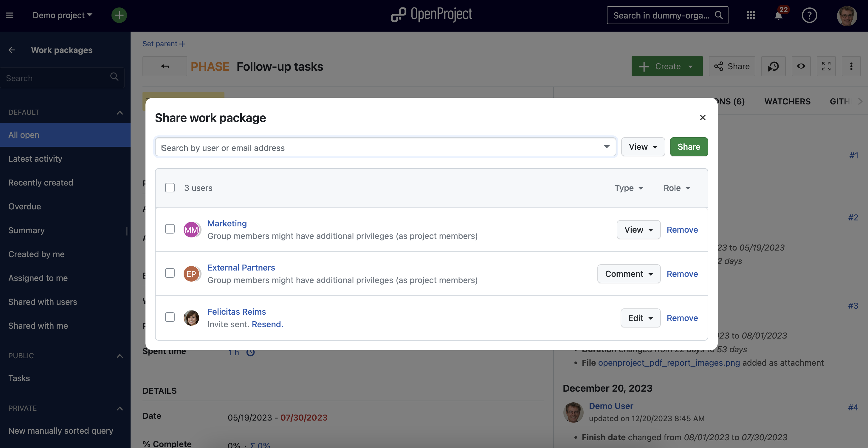Click the help question mark icon
This screenshot has width=868, height=448.
point(809,16)
